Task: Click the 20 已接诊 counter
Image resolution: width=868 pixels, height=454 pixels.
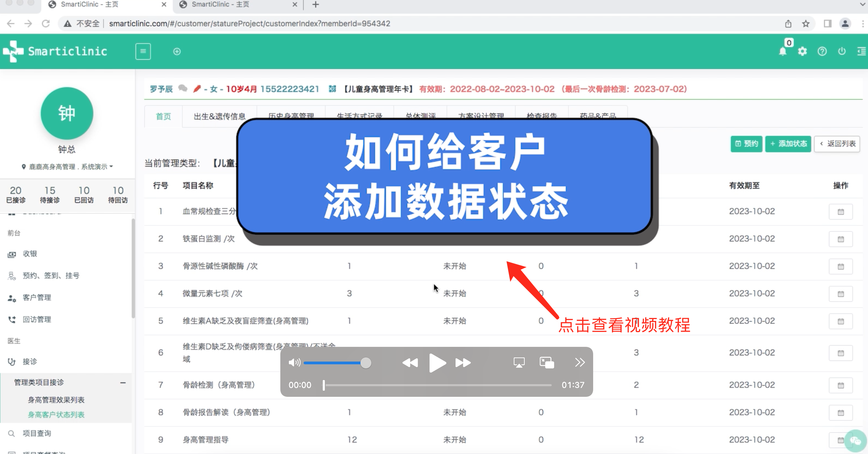Action: 16,195
